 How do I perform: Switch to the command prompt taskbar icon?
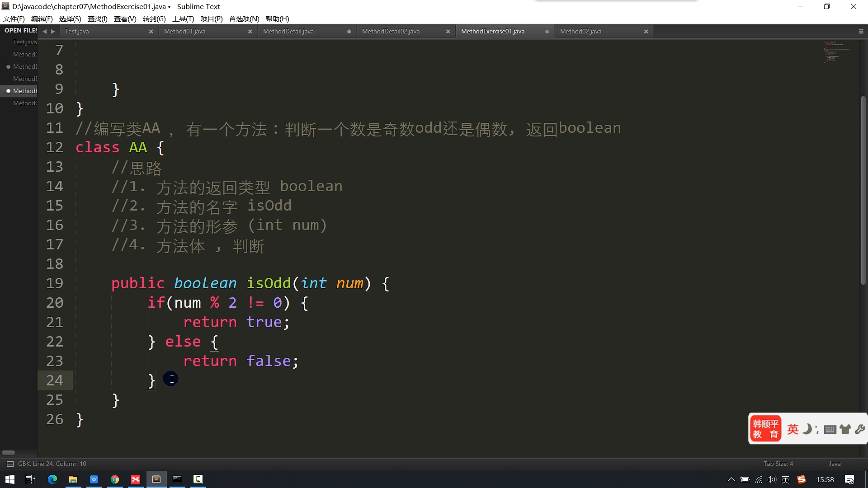177,479
